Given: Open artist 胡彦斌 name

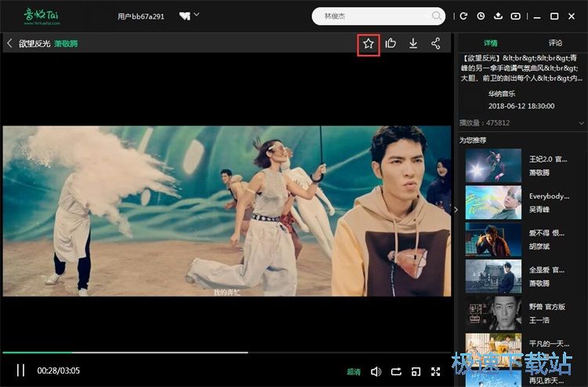Looking at the screenshot, I should 539,246.
